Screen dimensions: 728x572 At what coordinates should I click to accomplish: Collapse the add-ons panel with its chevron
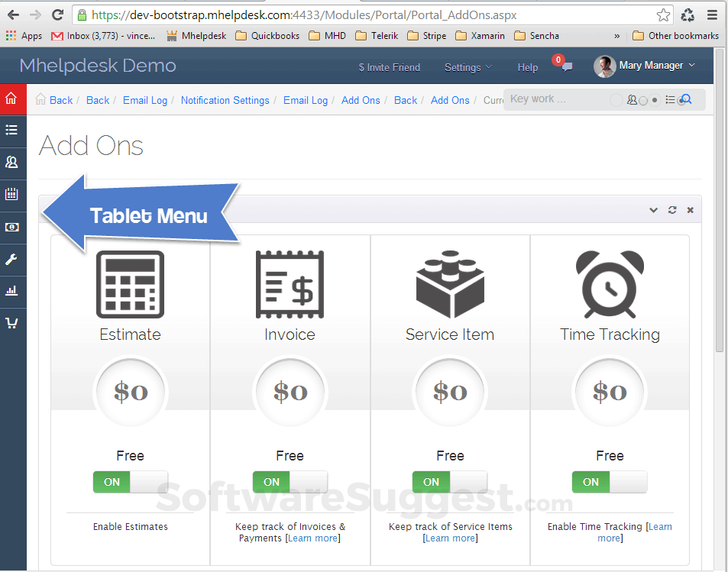653,209
